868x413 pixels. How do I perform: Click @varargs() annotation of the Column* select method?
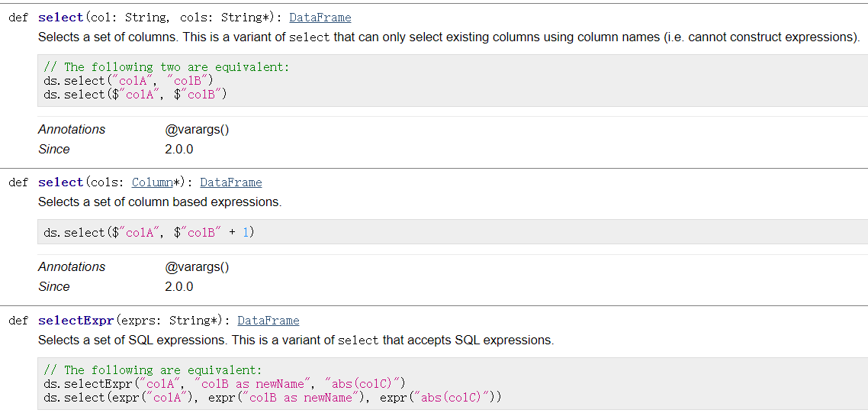[x=197, y=267]
